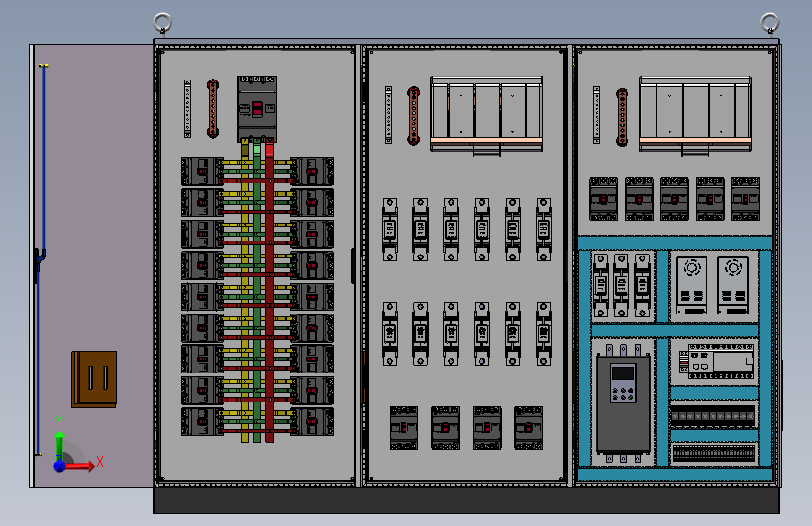Pick the black terminal block strip below the PLC
The image size is (812, 526).
[713, 416]
